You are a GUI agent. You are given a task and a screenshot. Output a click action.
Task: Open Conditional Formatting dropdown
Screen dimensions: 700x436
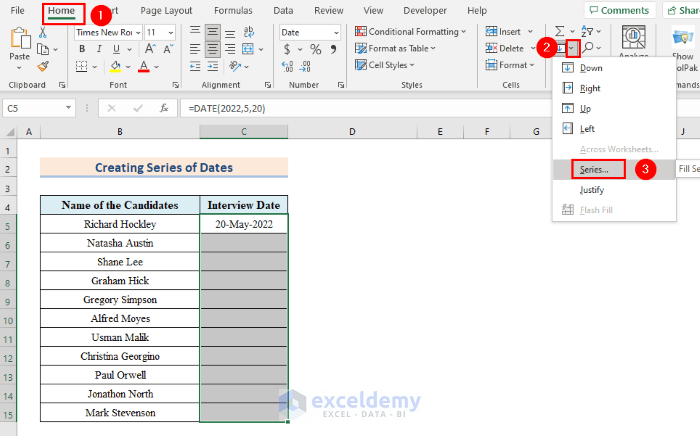click(x=410, y=32)
